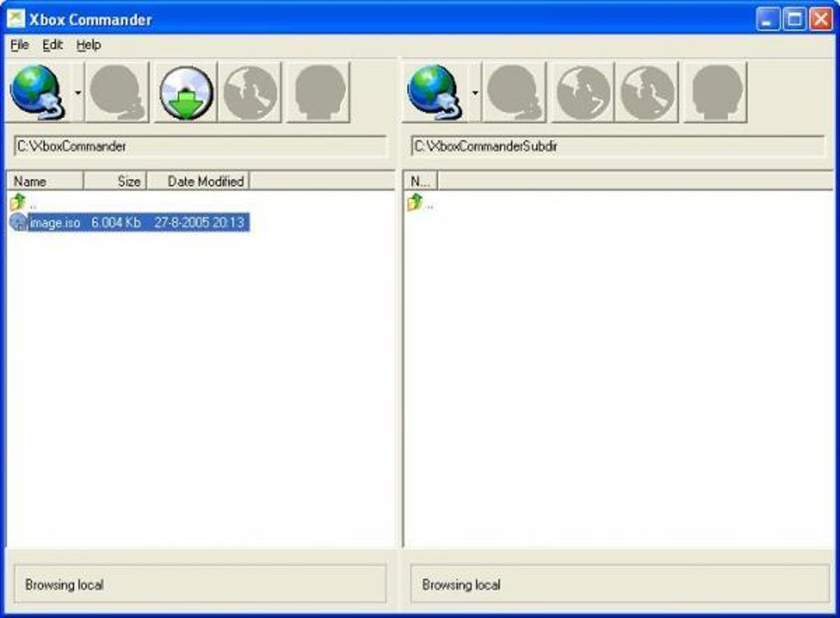Click right pane globe connect icon
The image size is (840, 618).
click(x=435, y=92)
